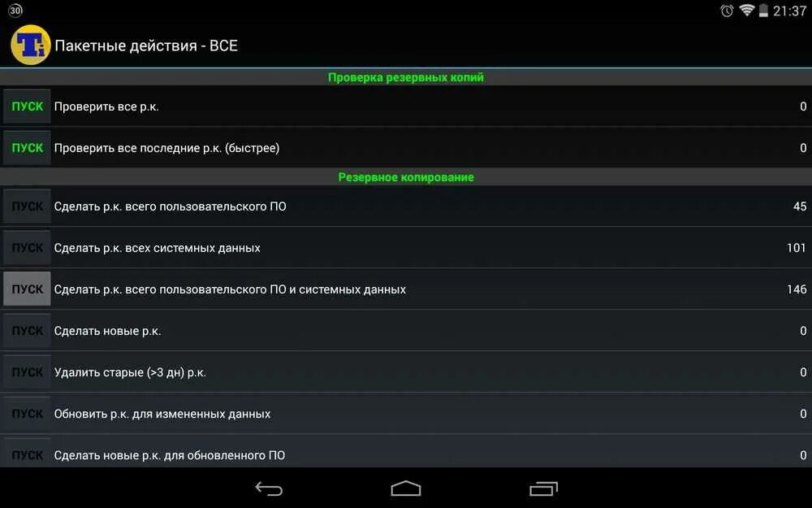Run ПУСК for новые р.к. для обновленного ПО
The width and height of the screenshot is (812, 508).
pos(27,453)
